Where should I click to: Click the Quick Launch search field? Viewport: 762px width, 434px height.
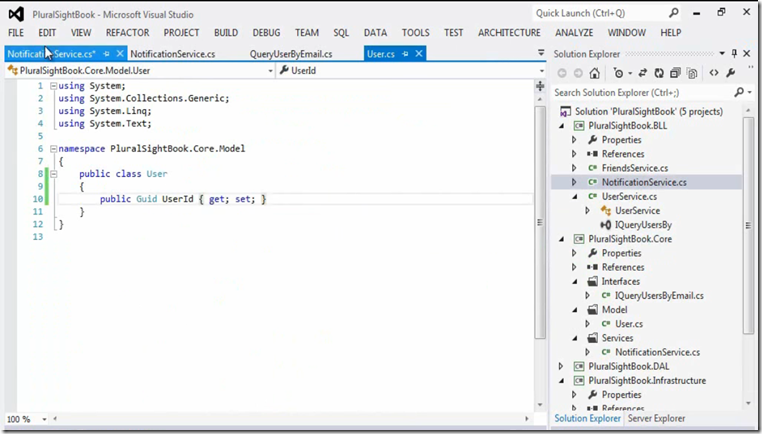(x=601, y=13)
